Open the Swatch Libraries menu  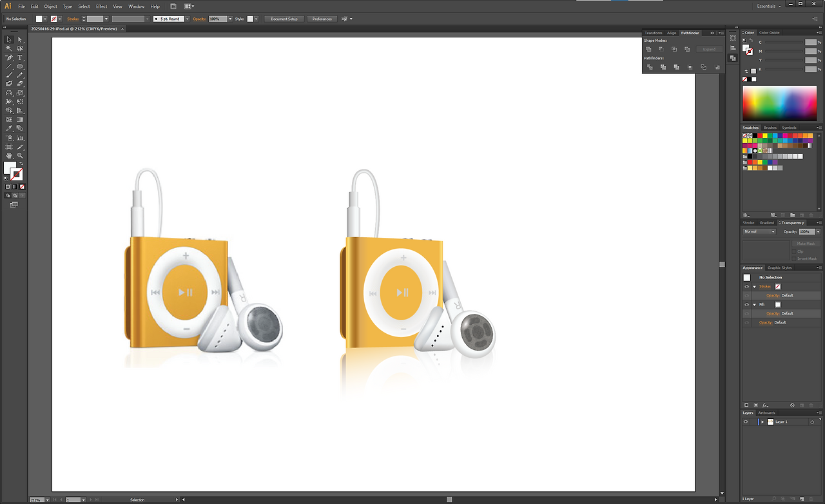coord(746,215)
